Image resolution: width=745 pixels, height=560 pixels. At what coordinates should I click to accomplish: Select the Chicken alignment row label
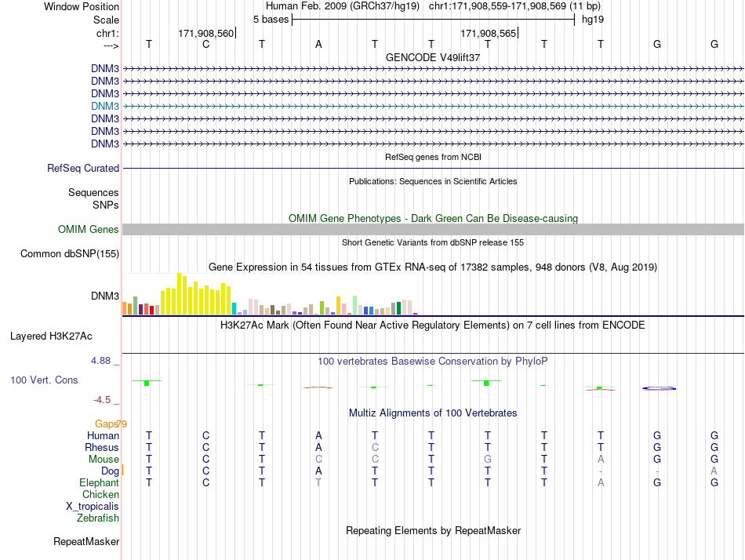(x=100, y=494)
